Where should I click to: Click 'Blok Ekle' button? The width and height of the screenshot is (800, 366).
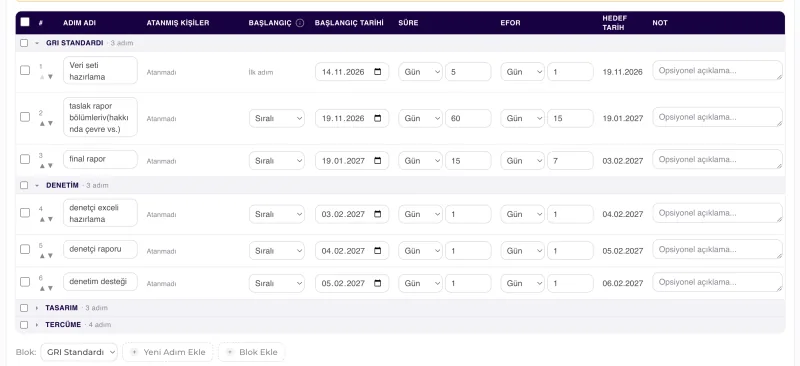[252, 352]
